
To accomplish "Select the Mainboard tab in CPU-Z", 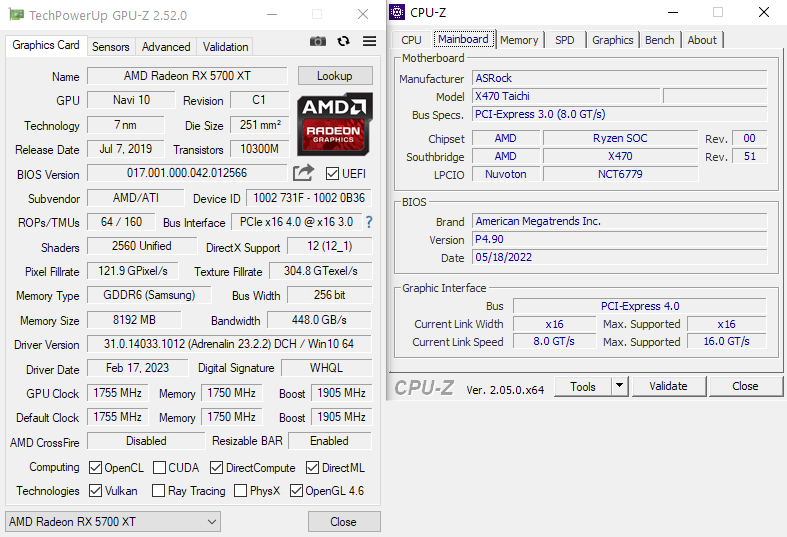I will tap(463, 39).
